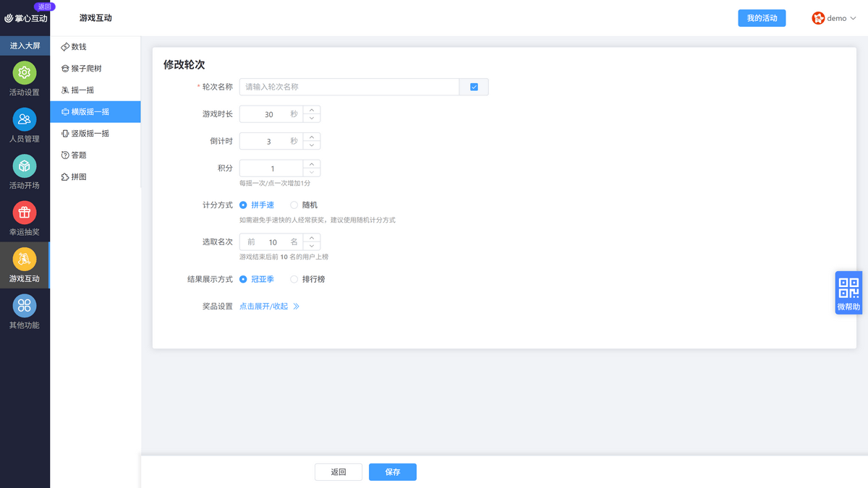Click the 选取名次 number field
868x488 pixels.
point(271,242)
